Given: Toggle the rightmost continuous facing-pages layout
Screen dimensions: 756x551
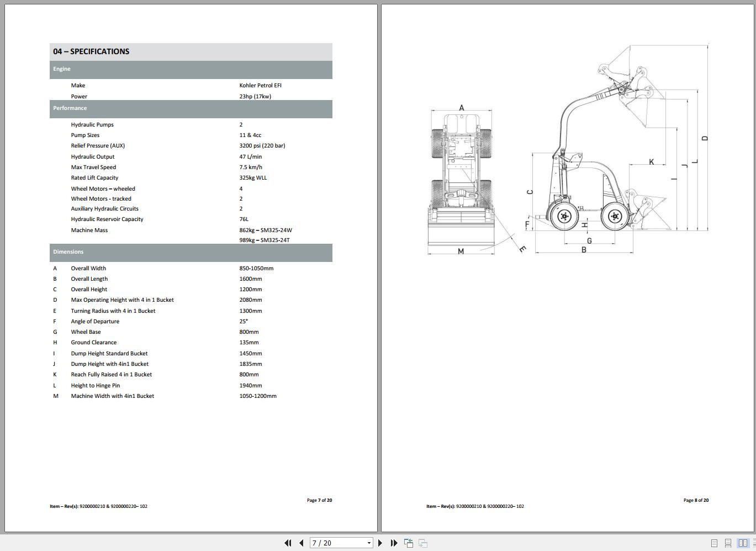Looking at the screenshot, I should [753, 543].
